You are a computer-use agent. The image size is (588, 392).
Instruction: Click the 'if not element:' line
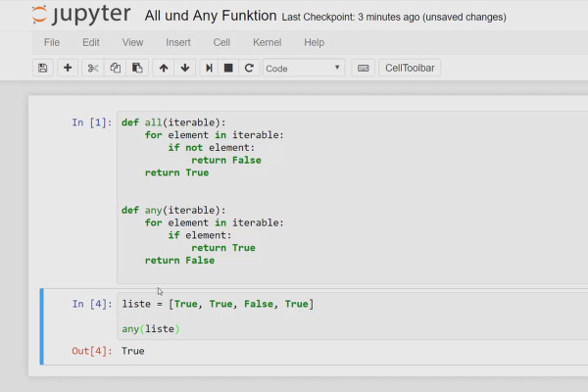(x=212, y=147)
